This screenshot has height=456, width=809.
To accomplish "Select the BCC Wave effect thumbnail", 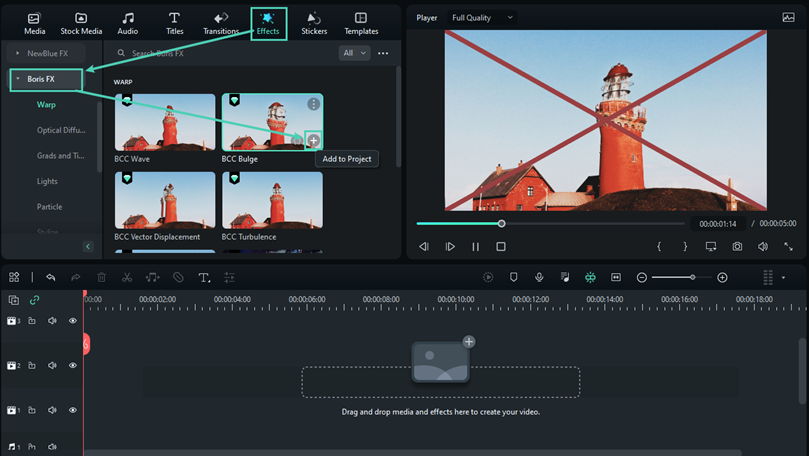I will [x=165, y=122].
